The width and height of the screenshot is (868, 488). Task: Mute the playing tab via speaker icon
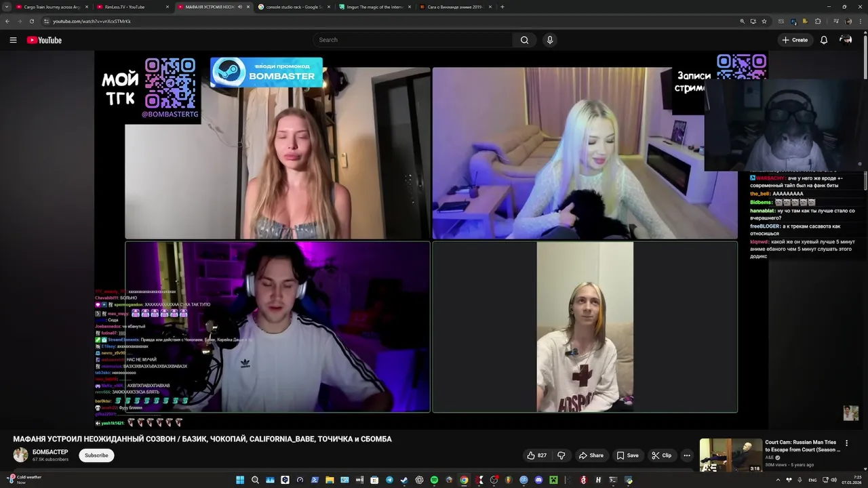[x=239, y=7]
